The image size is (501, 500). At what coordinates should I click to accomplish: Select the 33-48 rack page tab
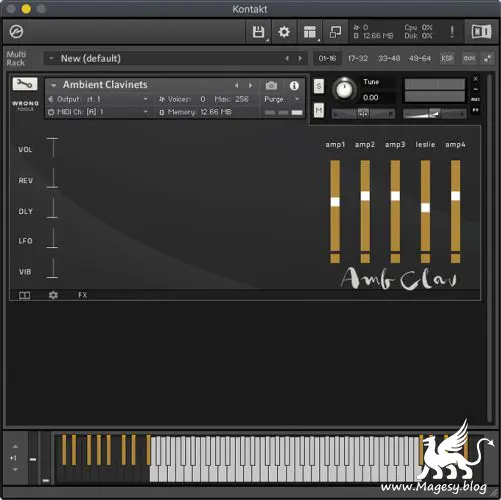coord(389,58)
